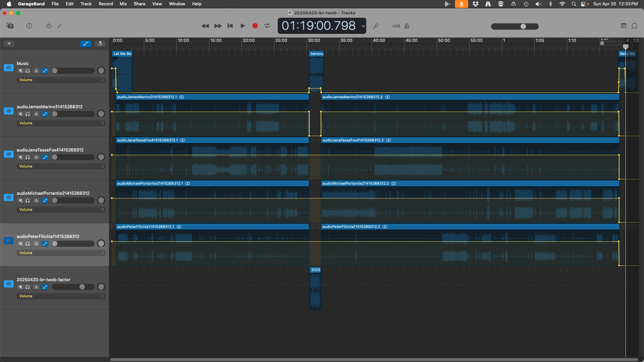Open the time display mode dropdown arrow
This screenshot has height=362, width=644.
click(363, 26)
